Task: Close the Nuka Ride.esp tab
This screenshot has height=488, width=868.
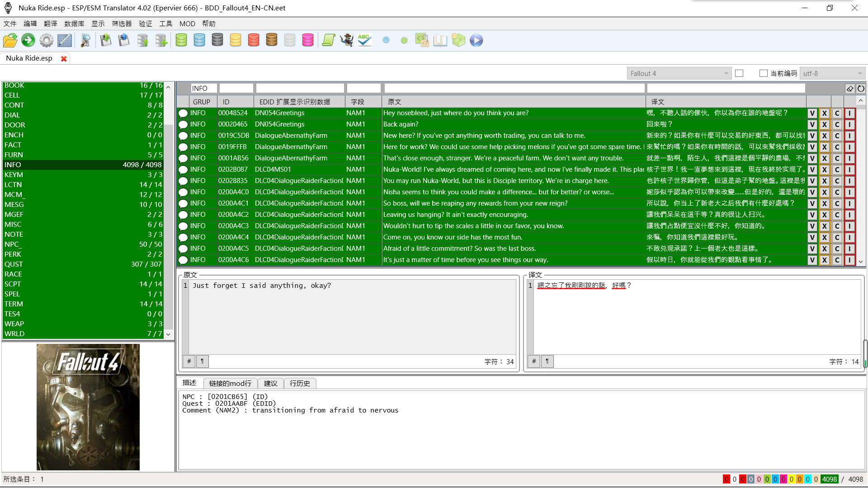Action: tap(64, 59)
